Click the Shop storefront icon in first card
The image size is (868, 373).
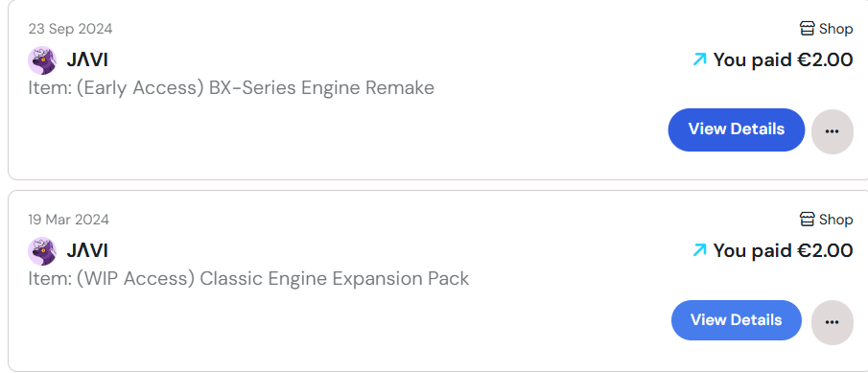(x=808, y=28)
